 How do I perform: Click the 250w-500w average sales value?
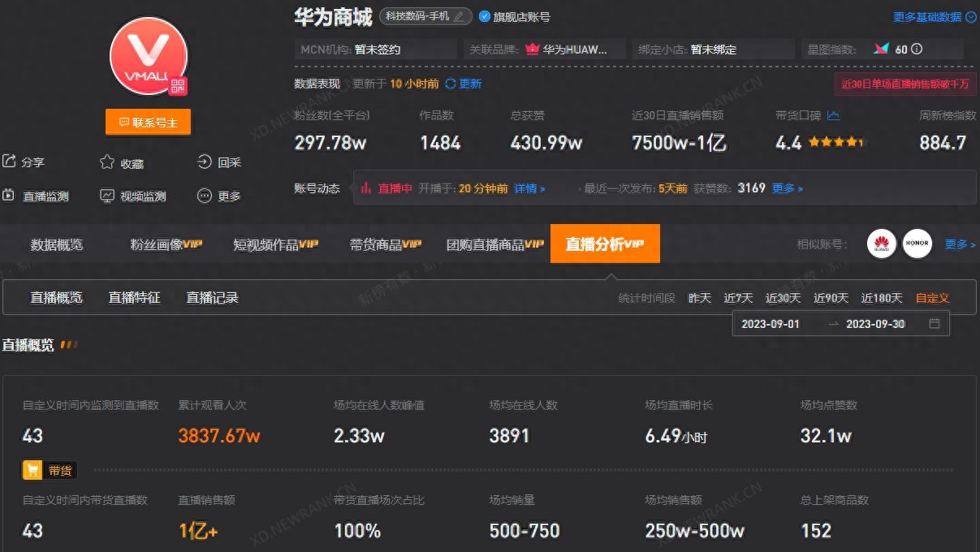[695, 531]
